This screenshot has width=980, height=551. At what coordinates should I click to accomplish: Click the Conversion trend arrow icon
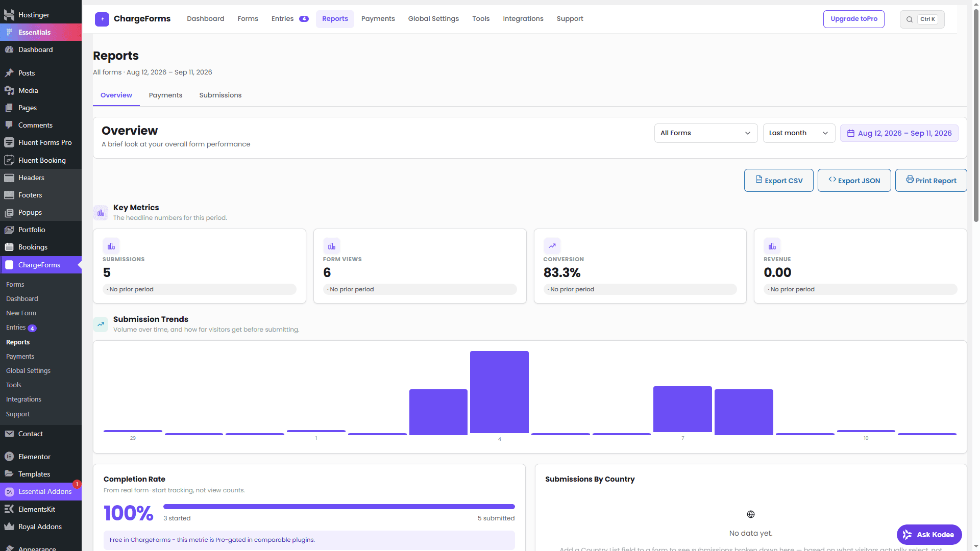pos(552,246)
